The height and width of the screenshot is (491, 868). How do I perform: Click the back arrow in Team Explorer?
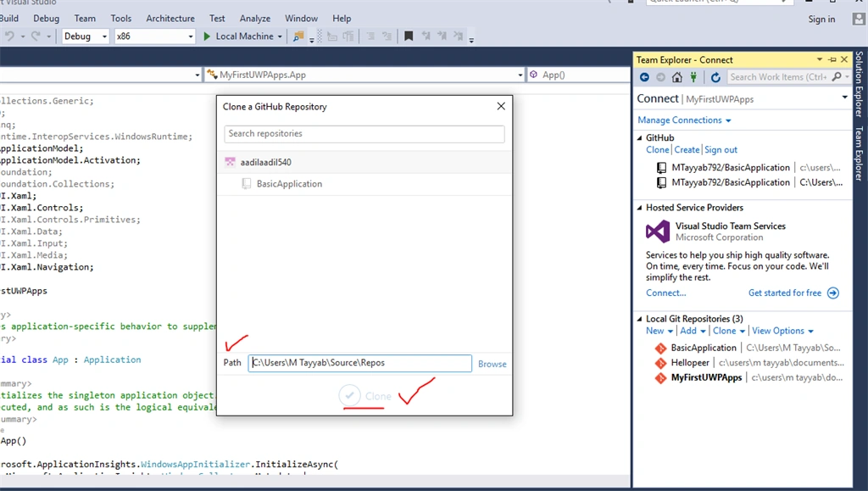[x=644, y=77]
